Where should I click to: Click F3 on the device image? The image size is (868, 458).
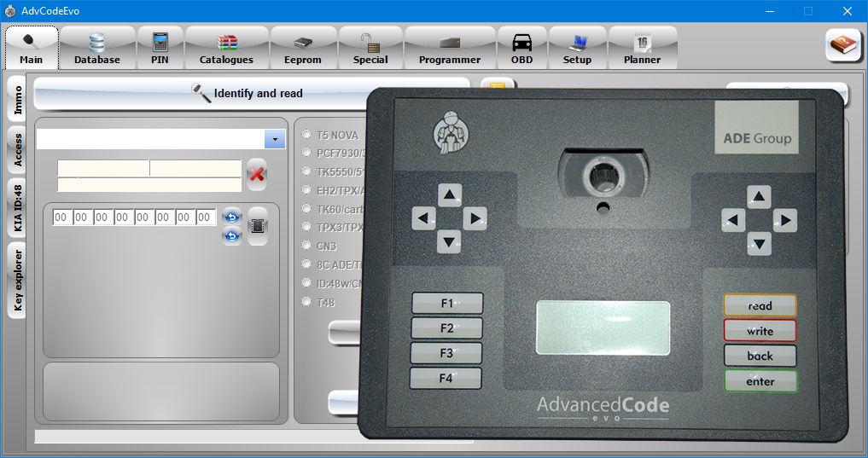pos(446,353)
